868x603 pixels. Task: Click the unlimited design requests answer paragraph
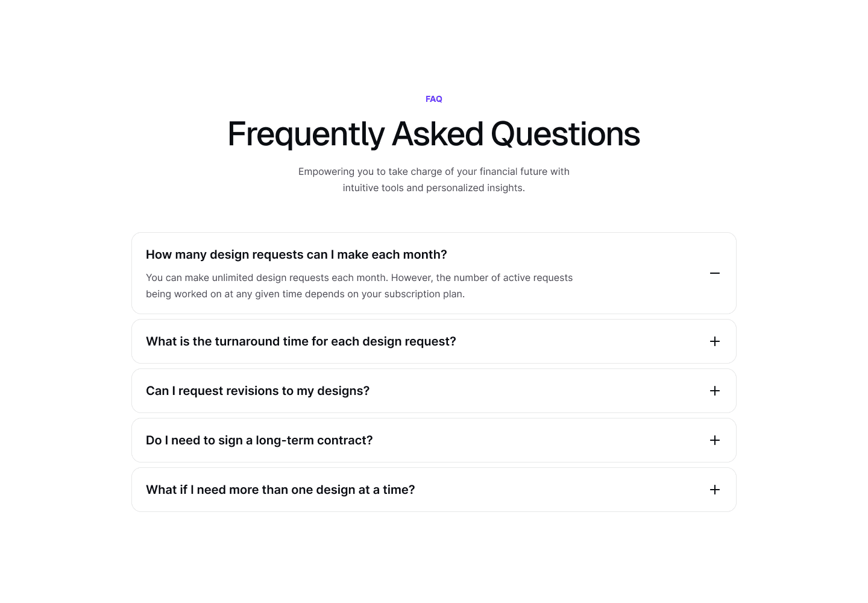click(x=359, y=277)
